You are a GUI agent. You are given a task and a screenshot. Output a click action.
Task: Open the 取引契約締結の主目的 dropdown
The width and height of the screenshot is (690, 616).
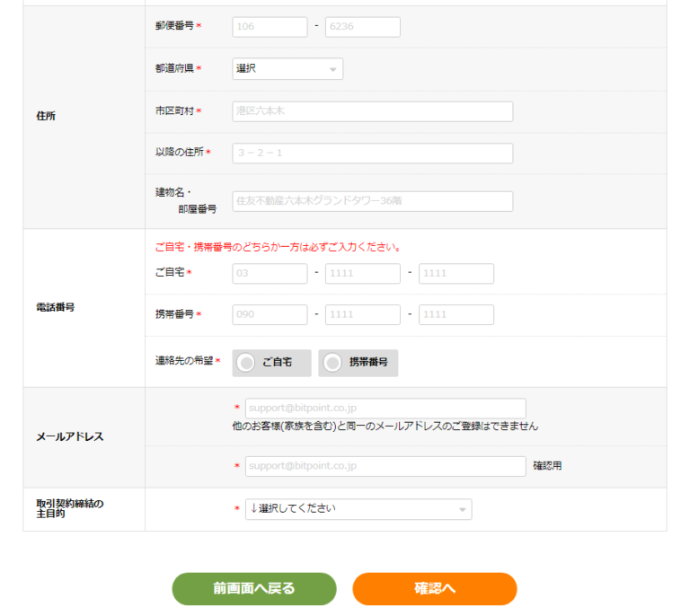(358, 509)
